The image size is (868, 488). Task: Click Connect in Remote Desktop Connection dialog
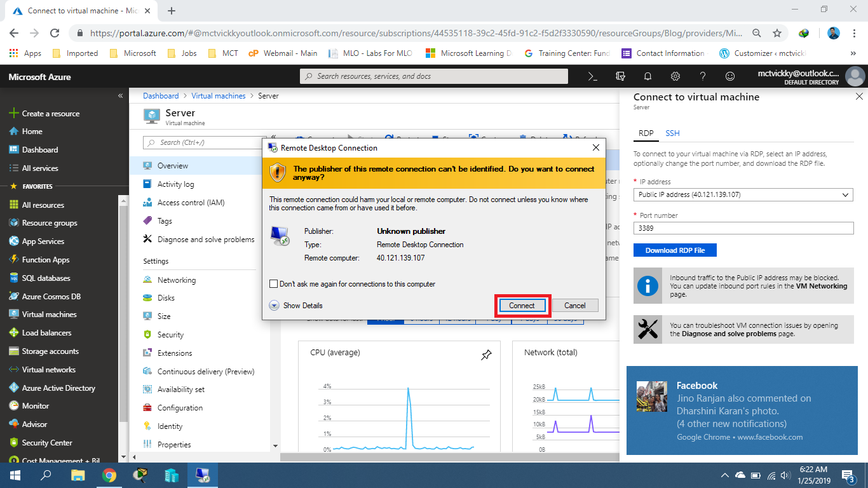(522, 306)
